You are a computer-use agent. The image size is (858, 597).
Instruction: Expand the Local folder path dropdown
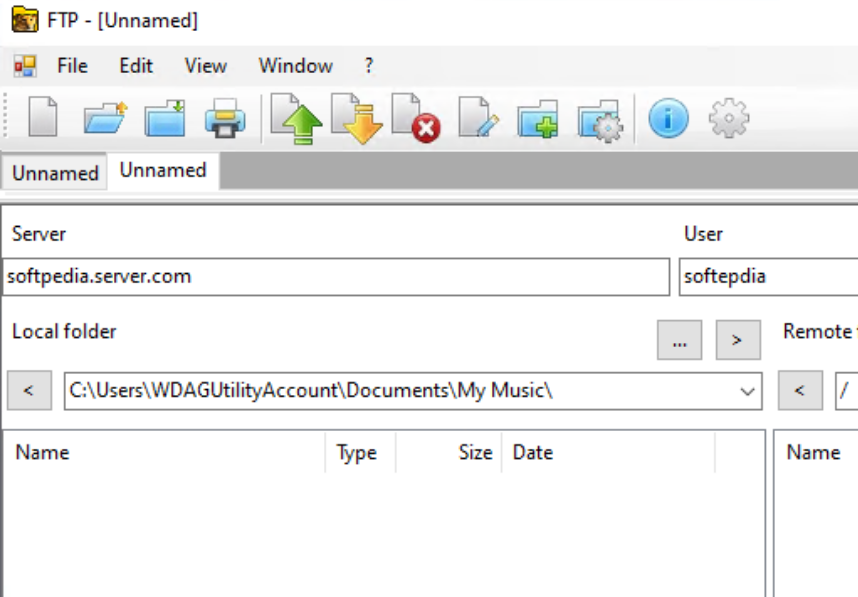pyautogui.click(x=747, y=391)
